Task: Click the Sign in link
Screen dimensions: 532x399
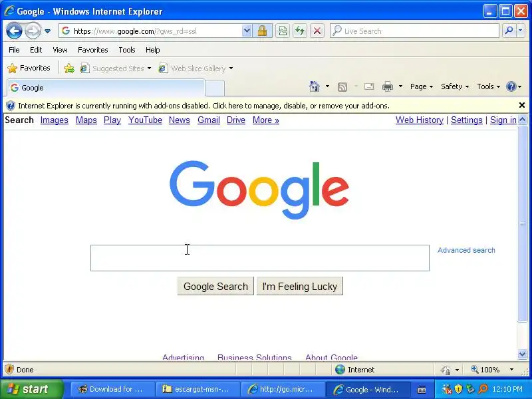Action: [x=503, y=120]
